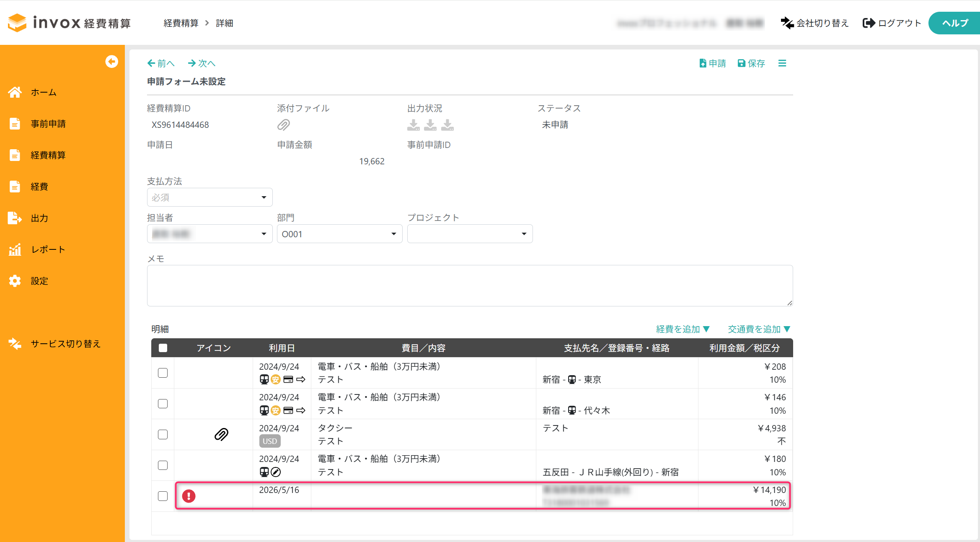Click the red error icon in the last row
980x542 pixels.
click(189, 496)
